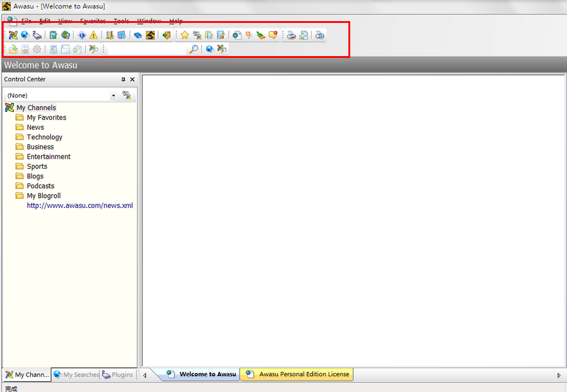Click inside the toolbar search input field
Viewport: 567px width, 392px height.
(x=147, y=49)
